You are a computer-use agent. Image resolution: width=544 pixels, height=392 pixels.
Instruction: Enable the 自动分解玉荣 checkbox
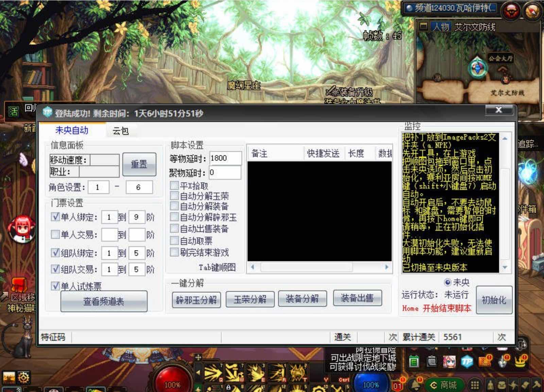pos(174,196)
